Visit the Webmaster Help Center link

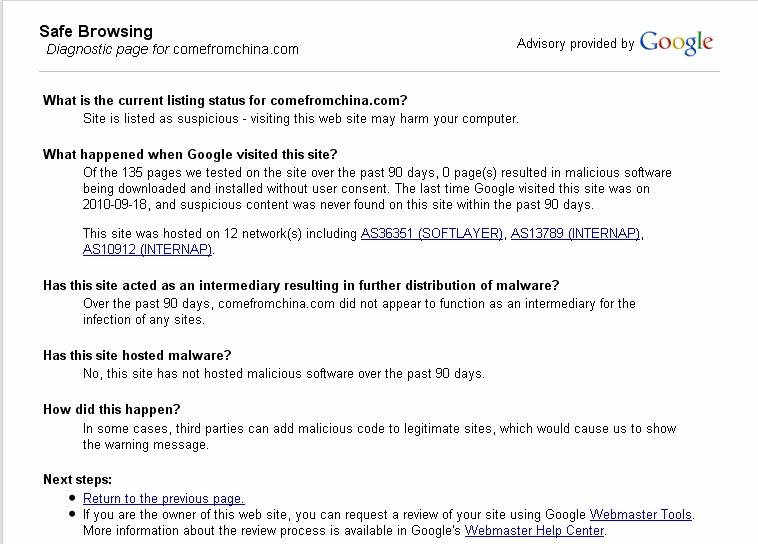(x=534, y=530)
